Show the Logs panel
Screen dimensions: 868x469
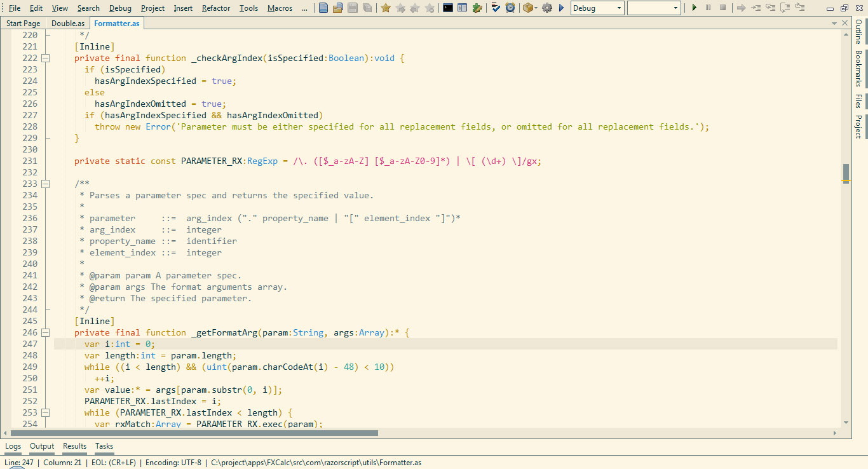[x=13, y=446]
